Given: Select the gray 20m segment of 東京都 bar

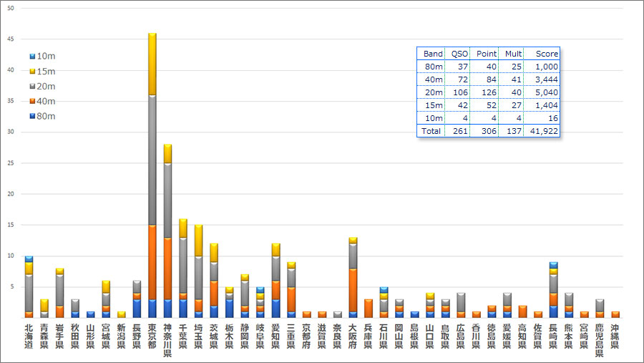Looking at the screenshot, I should (152, 160).
